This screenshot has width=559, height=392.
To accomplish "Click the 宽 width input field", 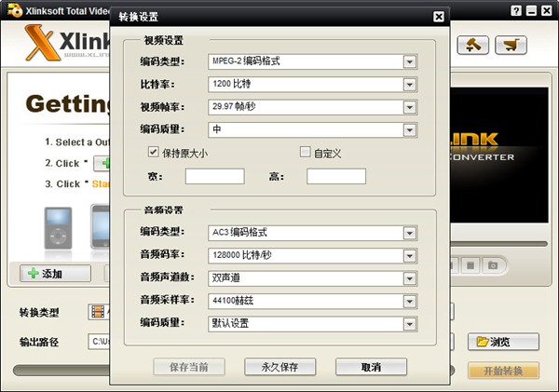I will coord(215,176).
